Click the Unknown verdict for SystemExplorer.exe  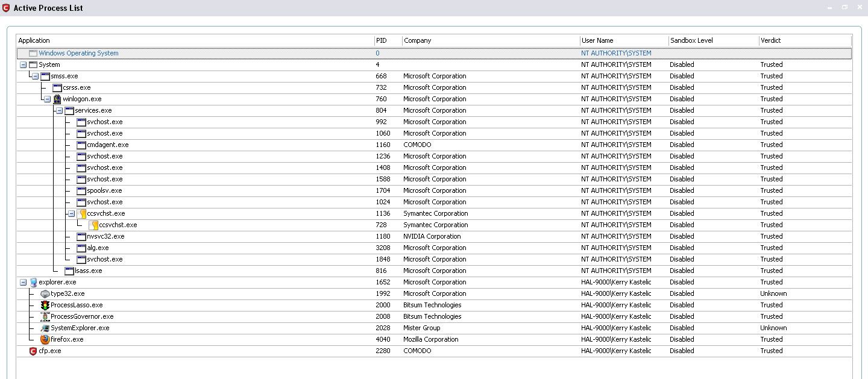(773, 328)
